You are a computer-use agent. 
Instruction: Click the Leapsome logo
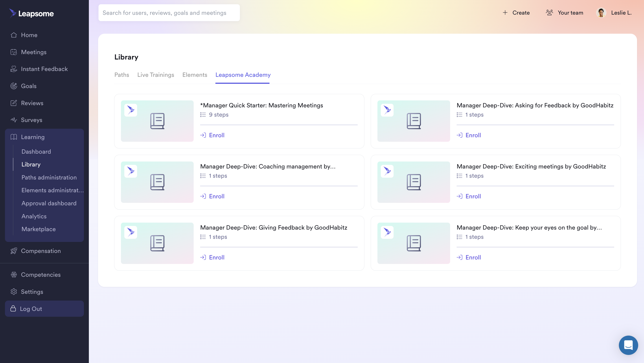click(31, 13)
